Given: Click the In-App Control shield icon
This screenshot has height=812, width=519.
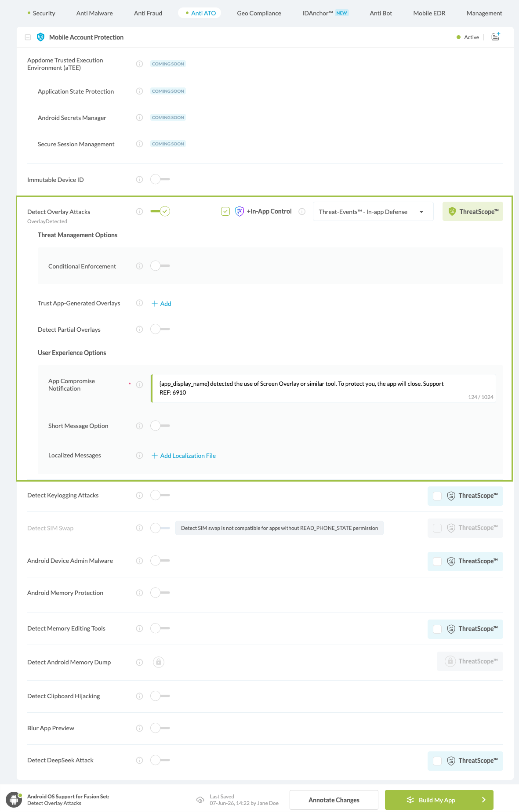Looking at the screenshot, I should [x=240, y=211].
